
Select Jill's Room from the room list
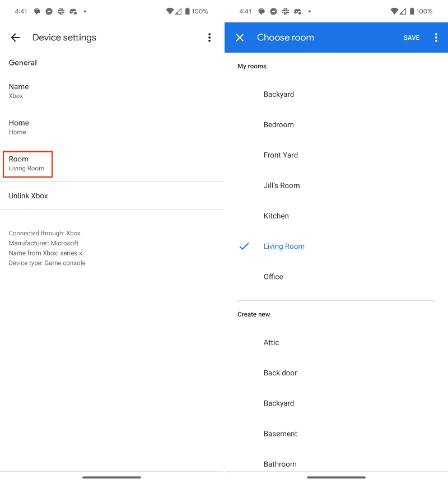282,185
